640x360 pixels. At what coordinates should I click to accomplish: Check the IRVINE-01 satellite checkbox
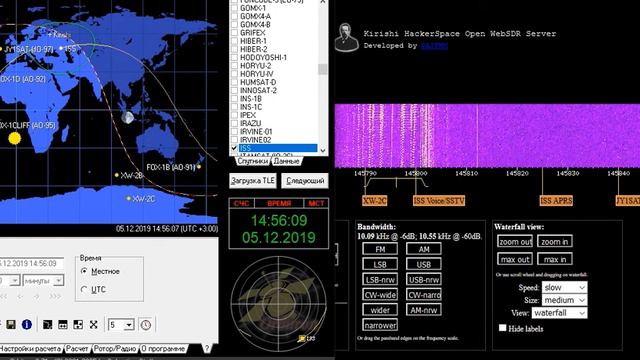234,132
